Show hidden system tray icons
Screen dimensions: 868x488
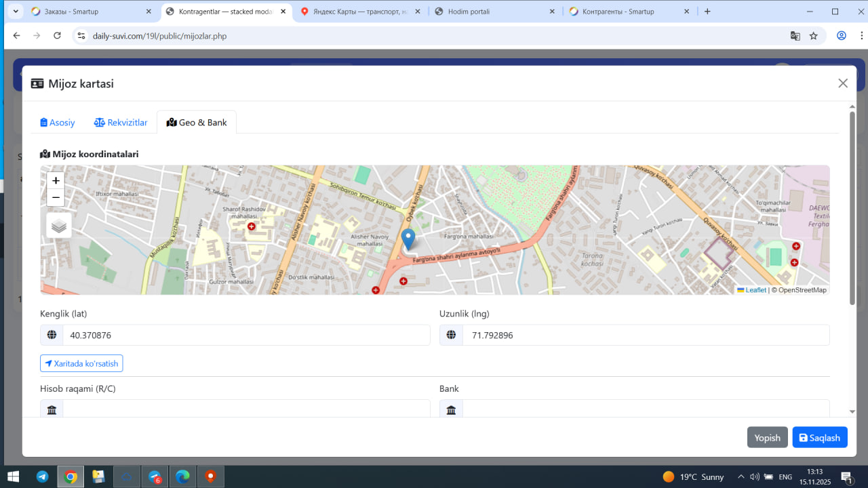(741, 476)
